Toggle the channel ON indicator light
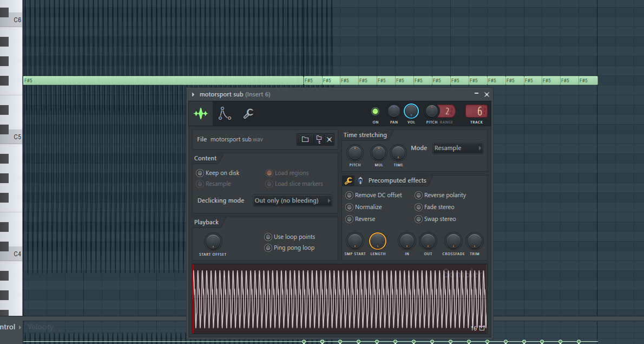Viewport: 644px width, 344px height. tap(375, 112)
